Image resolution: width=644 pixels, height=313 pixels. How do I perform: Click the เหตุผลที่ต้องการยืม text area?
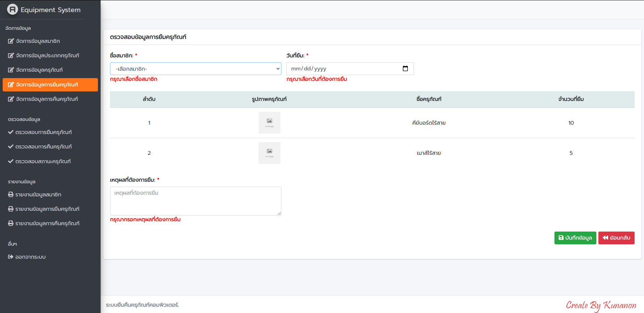[x=196, y=201]
